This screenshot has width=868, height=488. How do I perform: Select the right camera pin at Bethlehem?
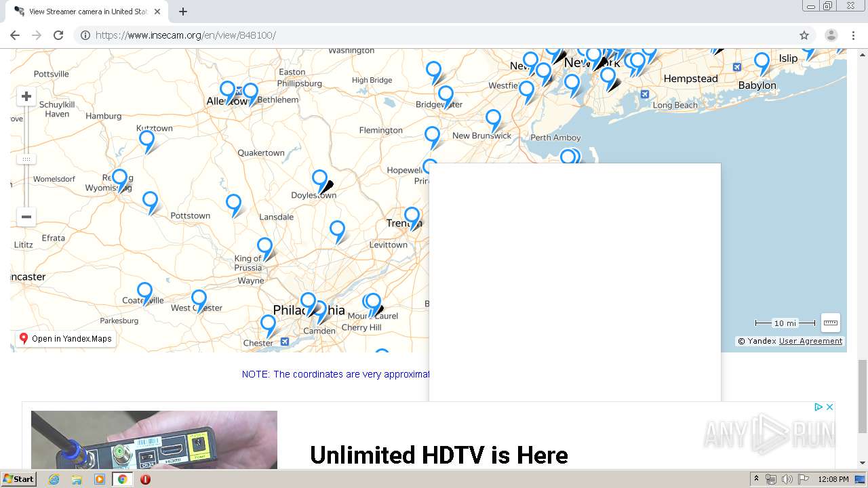point(250,93)
